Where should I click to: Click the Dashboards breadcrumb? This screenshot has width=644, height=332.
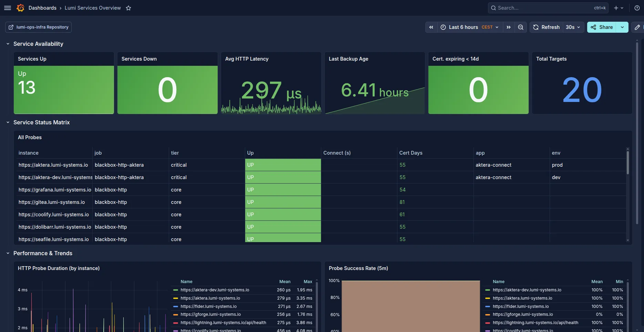(42, 8)
